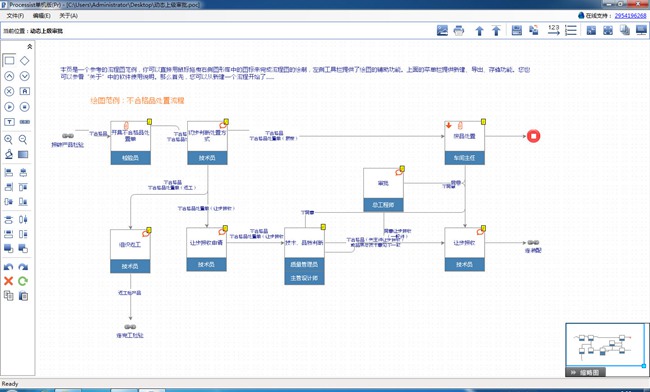The width and height of the screenshot is (650, 392).
Task: Click orange comment bubble on 总工程师 node
Action: click(399, 172)
